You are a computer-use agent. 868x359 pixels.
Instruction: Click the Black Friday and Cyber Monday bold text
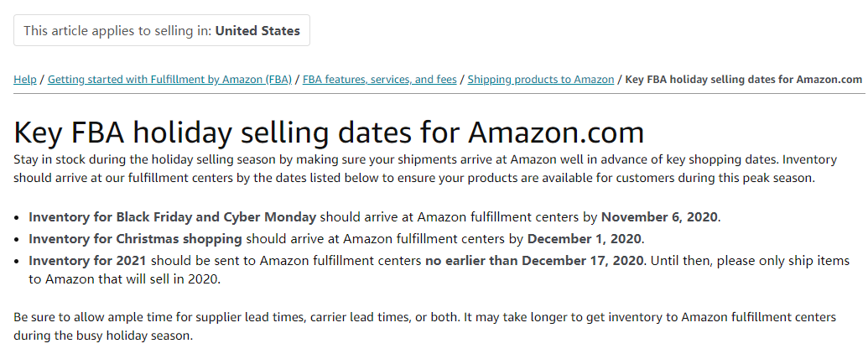coord(173,216)
